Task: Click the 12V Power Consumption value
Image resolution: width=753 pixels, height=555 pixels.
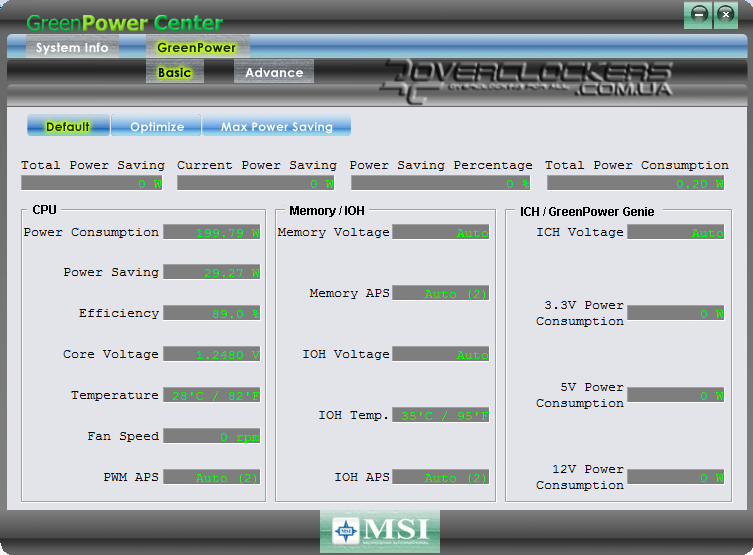Action: coord(676,477)
